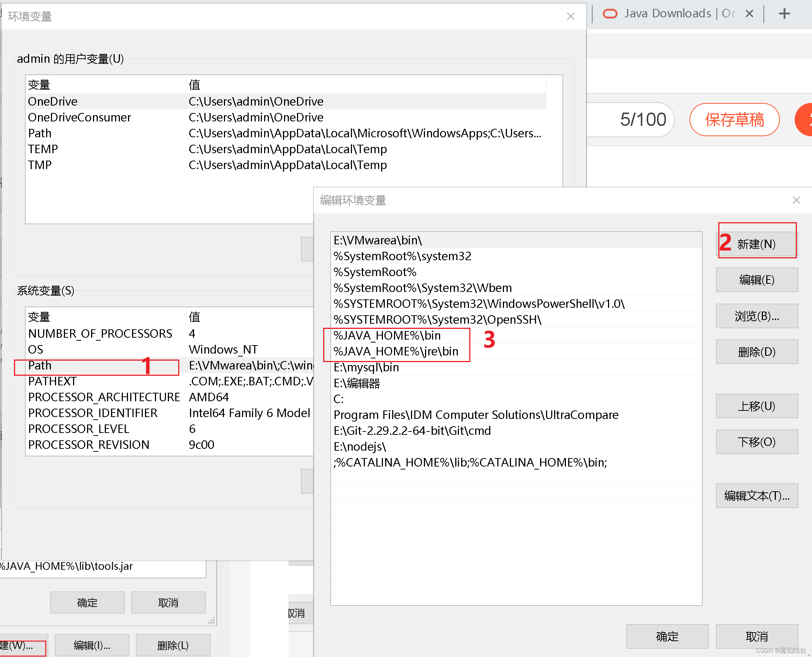Select %JAVA_HOME%\jre\bin entry
812x657 pixels.
[516, 352]
